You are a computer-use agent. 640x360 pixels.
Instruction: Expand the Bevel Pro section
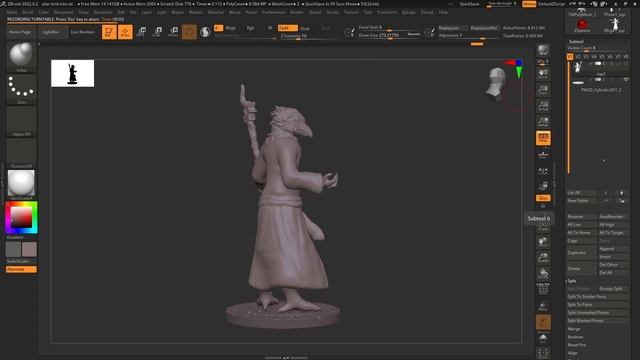pyautogui.click(x=577, y=345)
